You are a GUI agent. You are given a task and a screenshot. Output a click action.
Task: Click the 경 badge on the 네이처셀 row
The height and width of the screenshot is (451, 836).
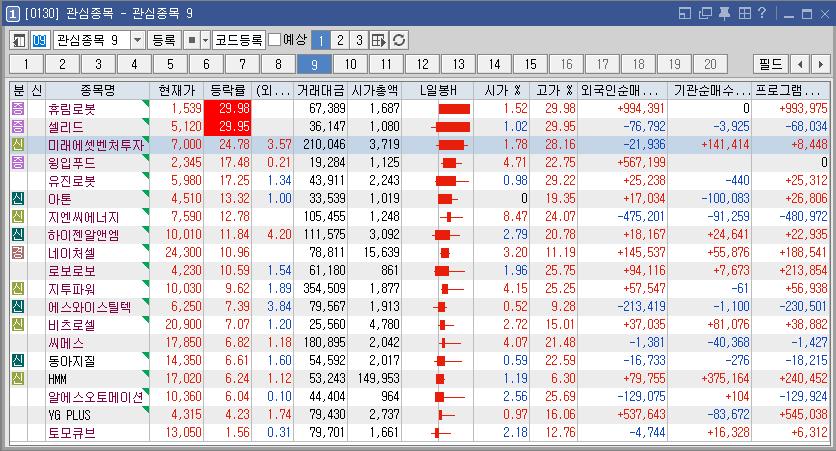coord(18,253)
